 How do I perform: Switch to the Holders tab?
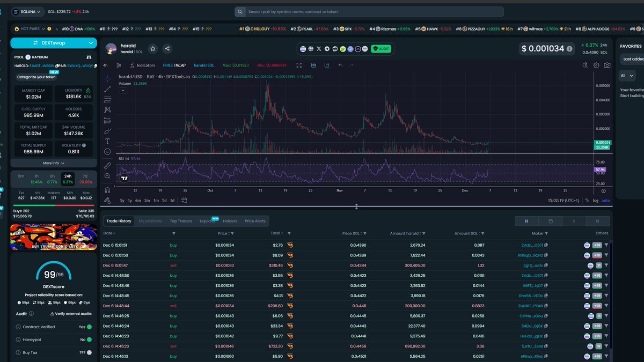click(x=230, y=221)
